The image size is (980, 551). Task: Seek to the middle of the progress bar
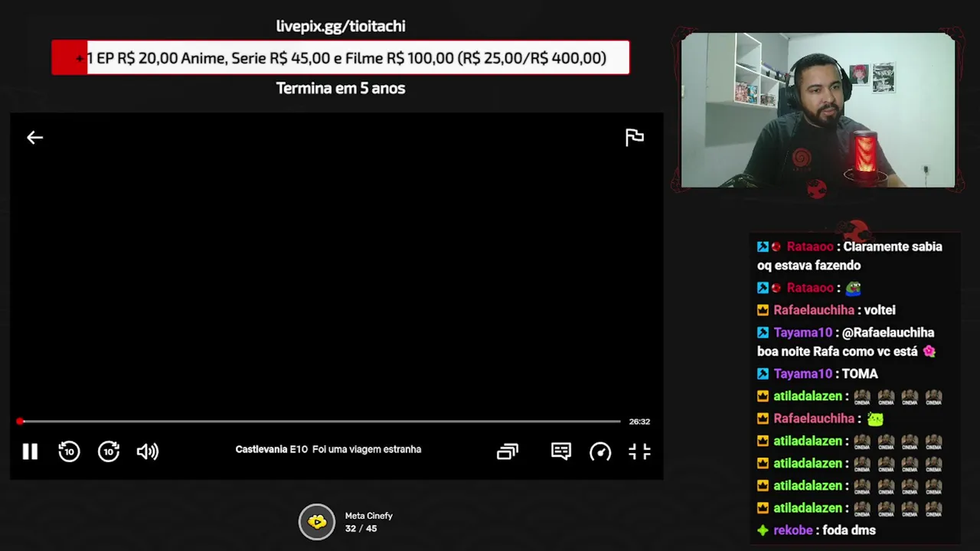pyautogui.click(x=320, y=421)
